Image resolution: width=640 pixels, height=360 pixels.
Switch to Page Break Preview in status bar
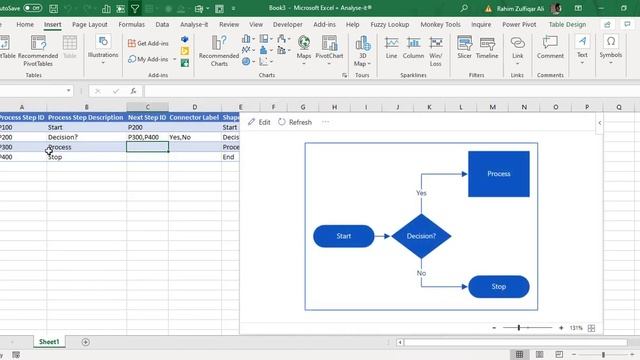tap(559, 355)
